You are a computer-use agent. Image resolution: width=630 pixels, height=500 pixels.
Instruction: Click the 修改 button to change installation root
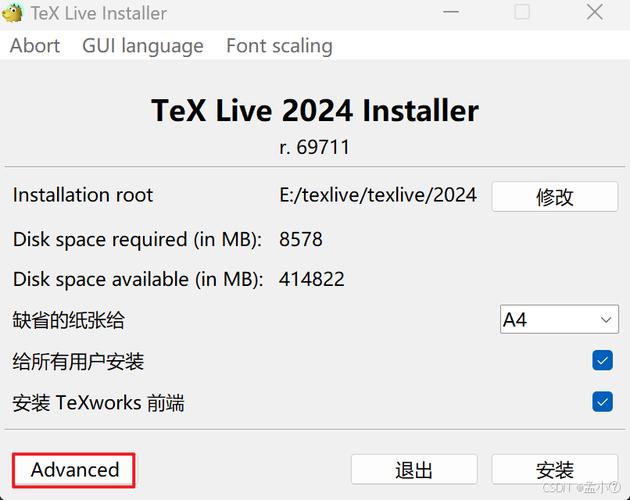point(554,197)
